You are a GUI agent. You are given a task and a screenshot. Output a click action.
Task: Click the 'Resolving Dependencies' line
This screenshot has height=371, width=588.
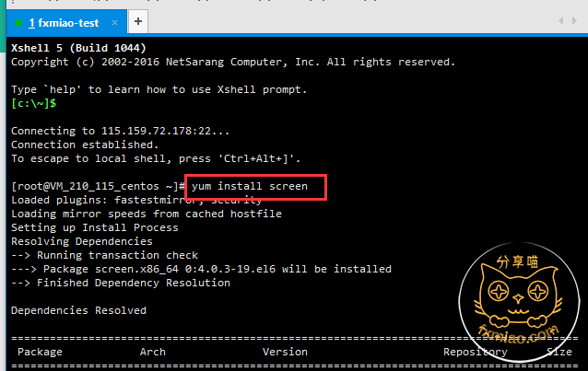[x=82, y=241]
